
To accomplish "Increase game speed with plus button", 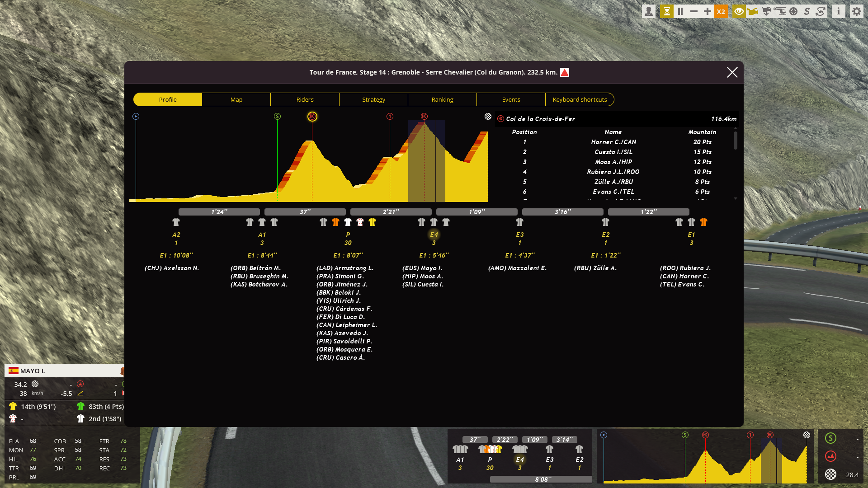I will coord(708,11).
